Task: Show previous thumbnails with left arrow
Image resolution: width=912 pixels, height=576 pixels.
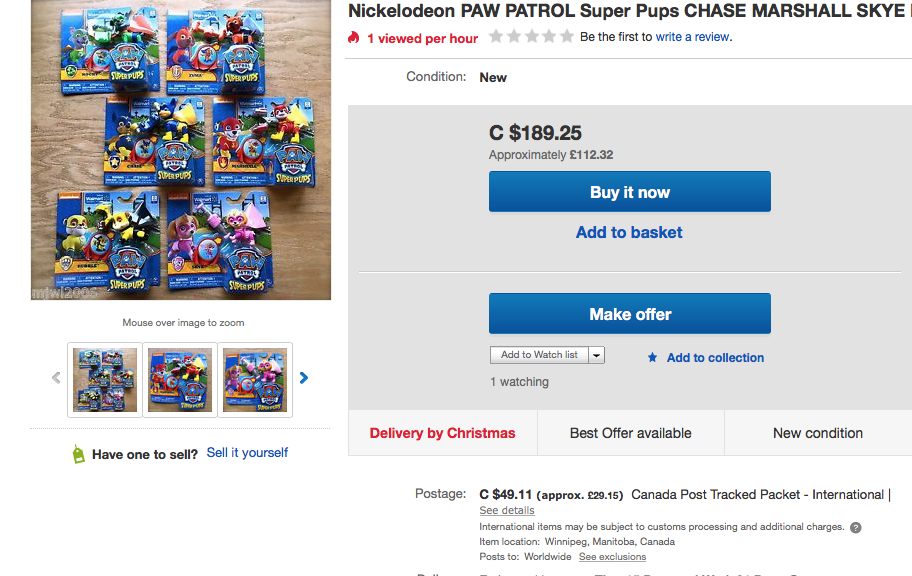Action: pos(56,378)
